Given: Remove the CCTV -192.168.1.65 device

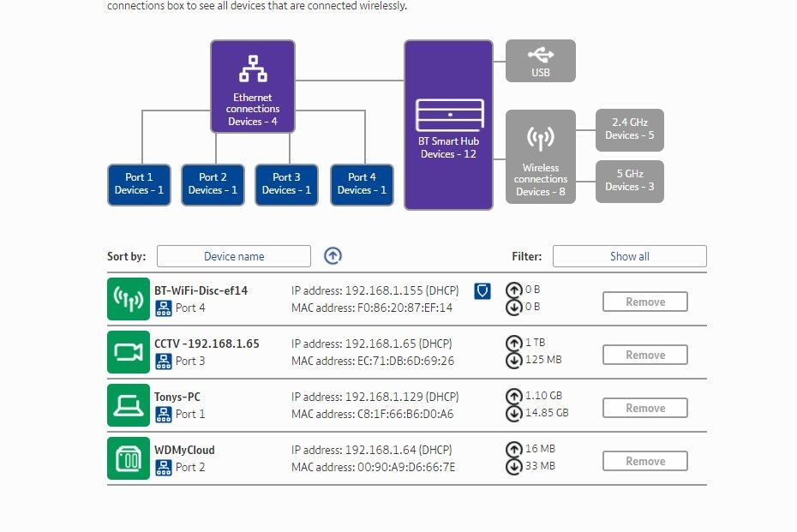Looking at the screenshot, I should [644, 355].
